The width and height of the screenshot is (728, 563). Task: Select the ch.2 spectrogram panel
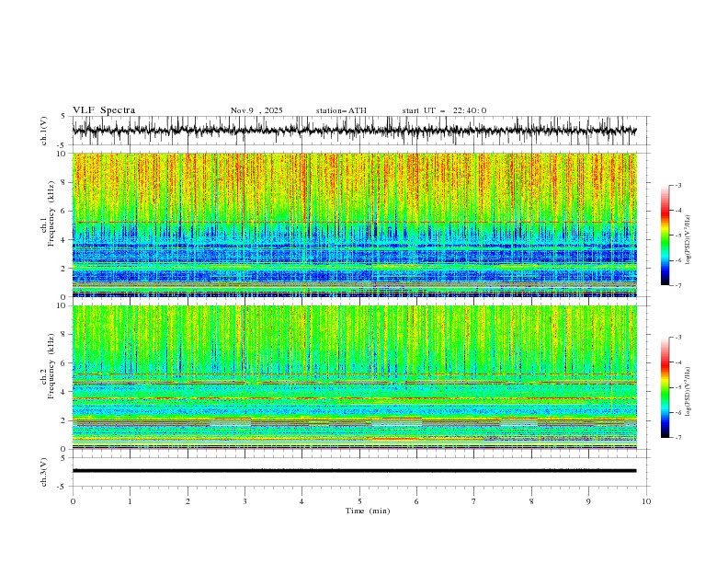[x=354, y=377]
